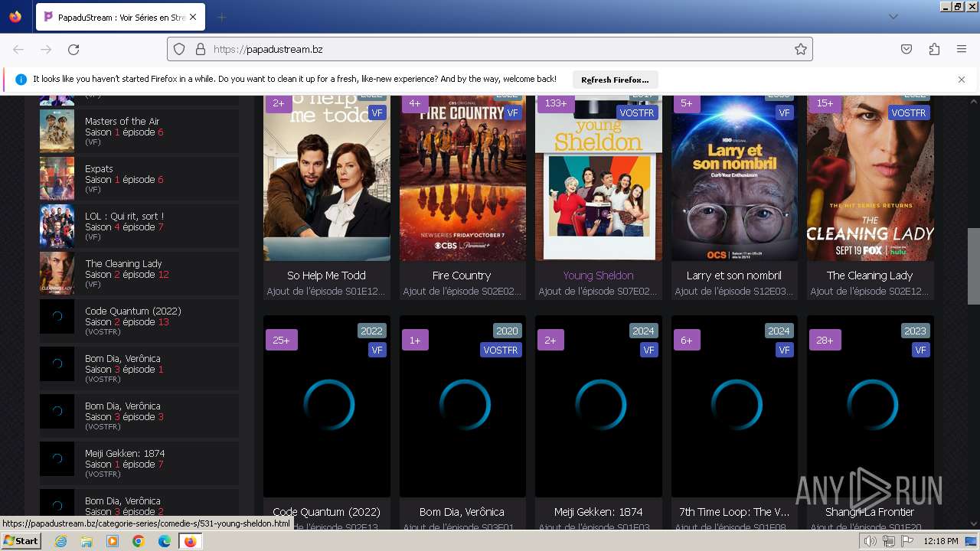Click the site lock padlock icon
The image size is (980, 551).
tap(201, 49)
